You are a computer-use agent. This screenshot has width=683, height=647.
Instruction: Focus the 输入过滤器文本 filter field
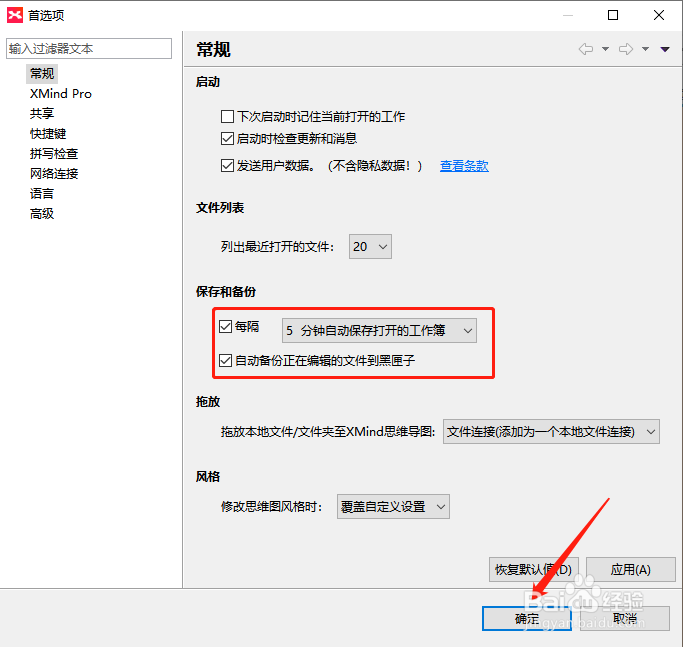(89, 48)
